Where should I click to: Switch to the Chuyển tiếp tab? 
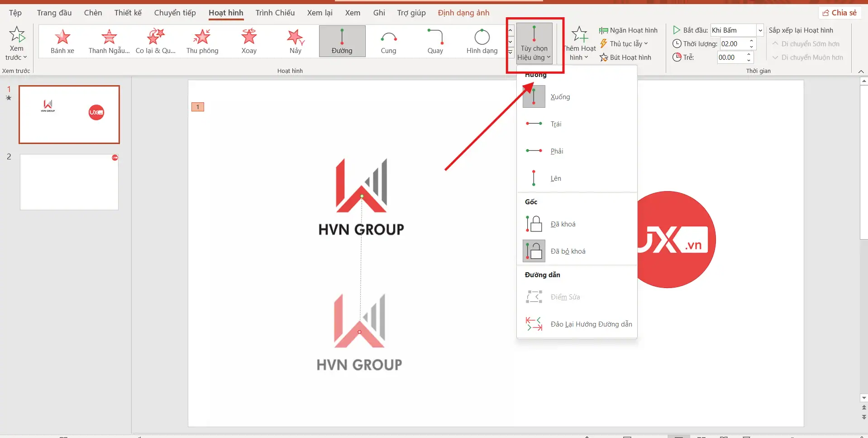(175, 13)
